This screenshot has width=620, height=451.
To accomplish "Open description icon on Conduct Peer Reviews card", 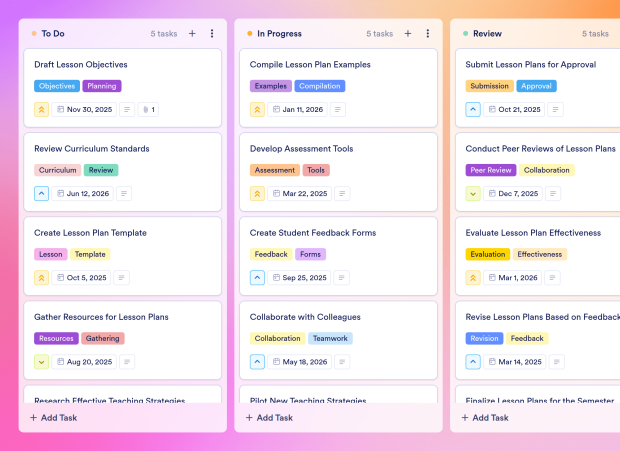I will point(553,194).
